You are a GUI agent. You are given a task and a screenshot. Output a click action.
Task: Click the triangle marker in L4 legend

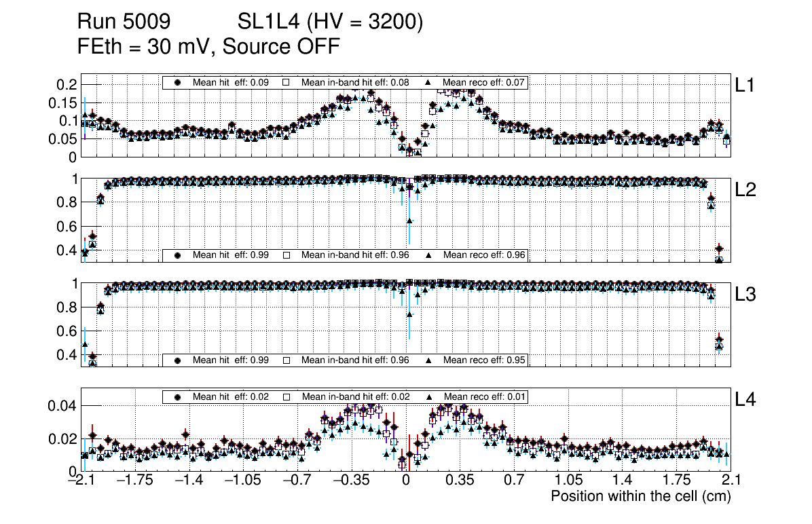click(x=429, y=396)
